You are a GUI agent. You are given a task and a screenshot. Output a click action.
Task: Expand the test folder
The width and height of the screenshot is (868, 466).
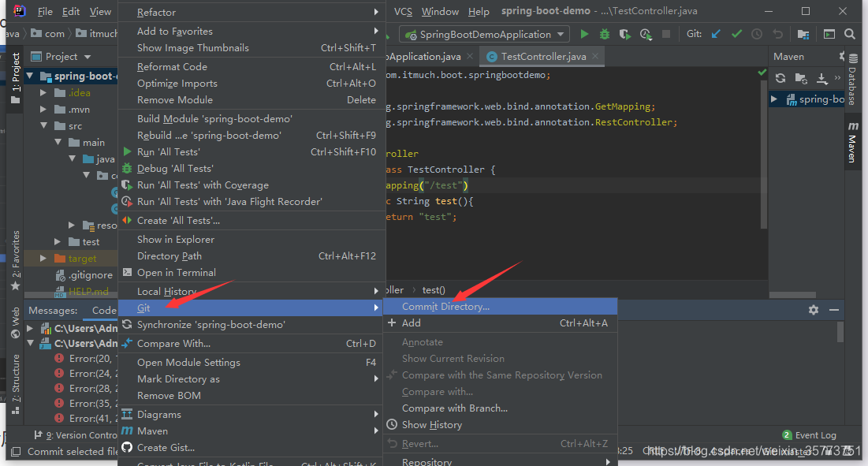pos(58,242)
